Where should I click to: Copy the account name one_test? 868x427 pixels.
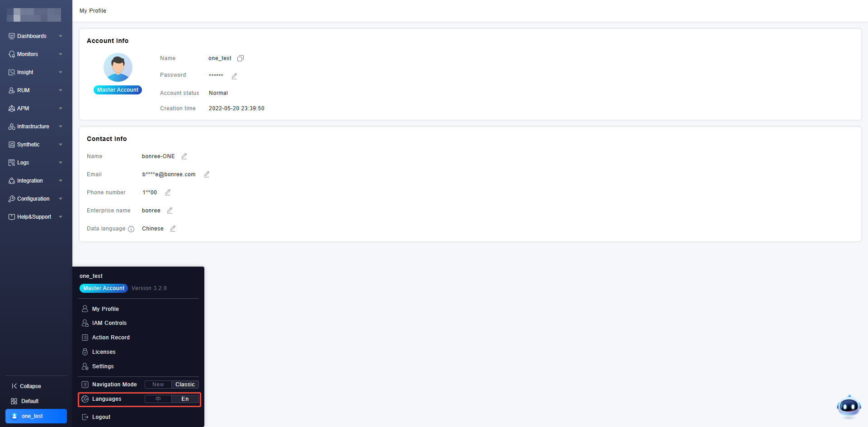tap(241, 58)
